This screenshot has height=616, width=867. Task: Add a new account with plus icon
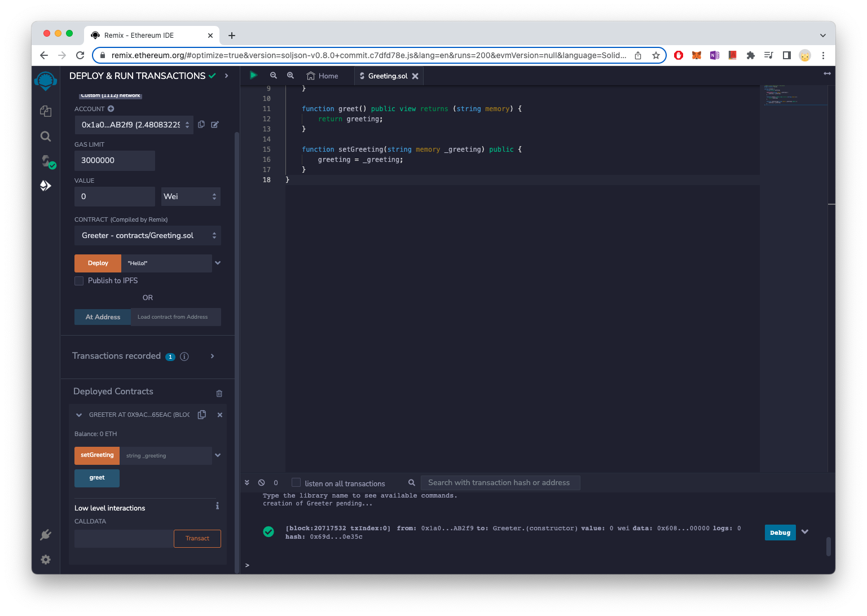click(x=111, y=109)
